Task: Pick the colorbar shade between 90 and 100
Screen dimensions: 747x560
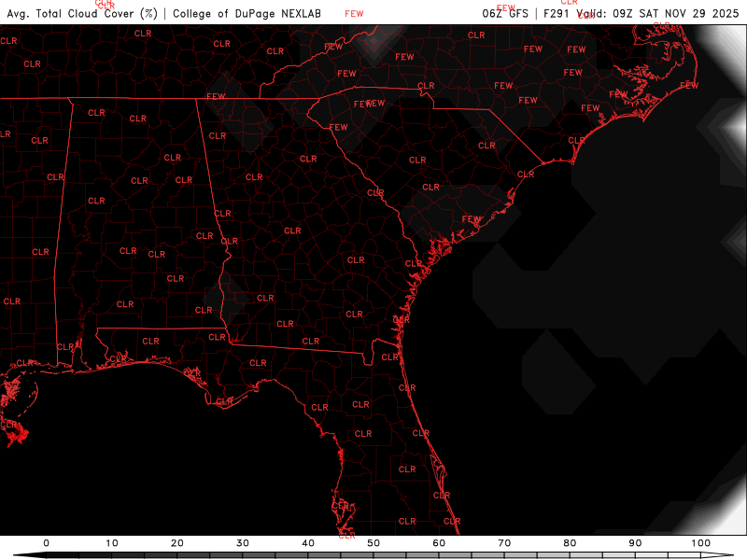Action: tap(668, 555)
